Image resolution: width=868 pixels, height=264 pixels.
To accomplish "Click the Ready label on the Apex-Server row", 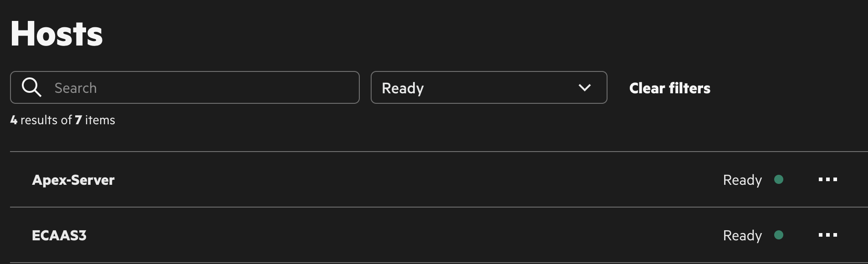I will tap(742, 179).
